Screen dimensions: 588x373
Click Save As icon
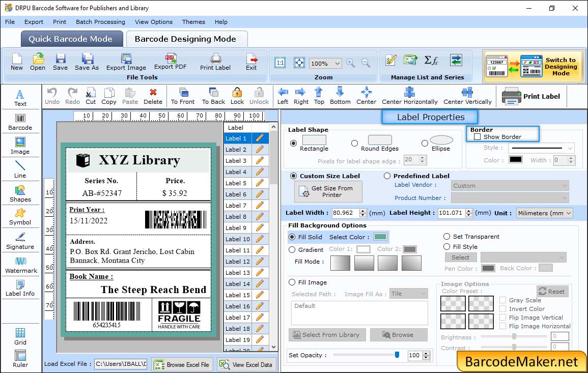coord(87,62)
